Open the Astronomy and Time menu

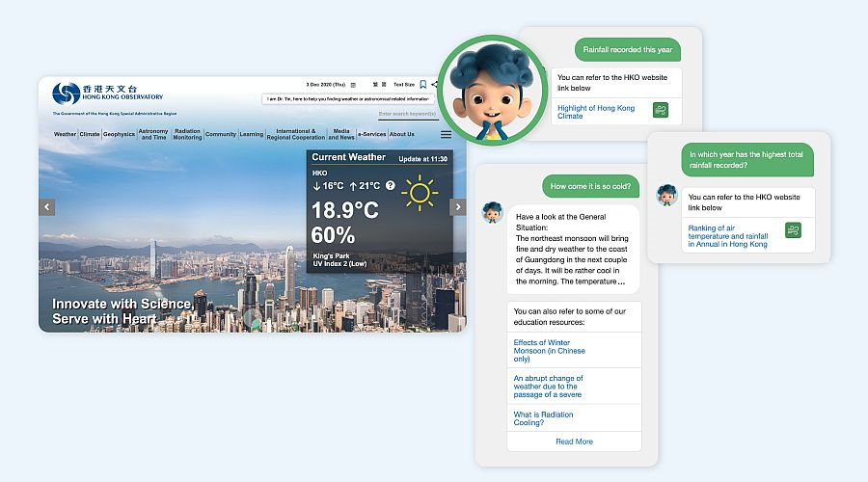pyautogui.click(x=153, y=134)
